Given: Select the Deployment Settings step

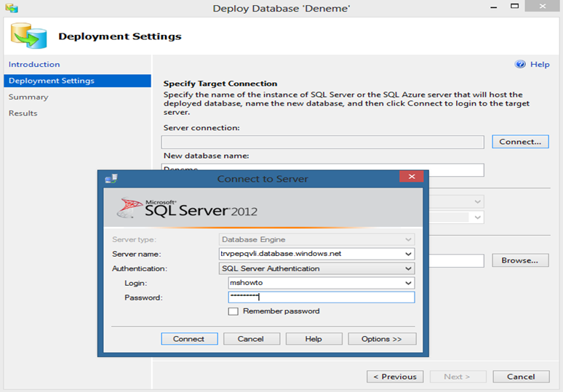Looking at the screenshot, I should coord(77,81).
